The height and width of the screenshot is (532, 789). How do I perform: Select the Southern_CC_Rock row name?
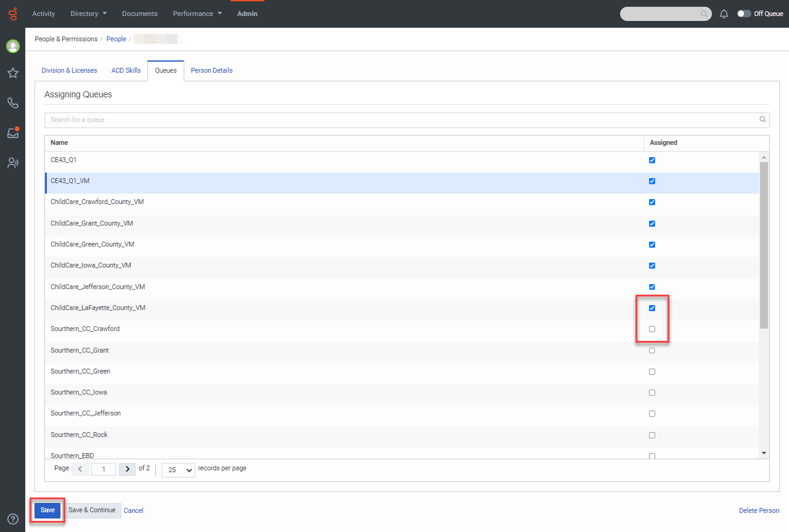(79, 435)
